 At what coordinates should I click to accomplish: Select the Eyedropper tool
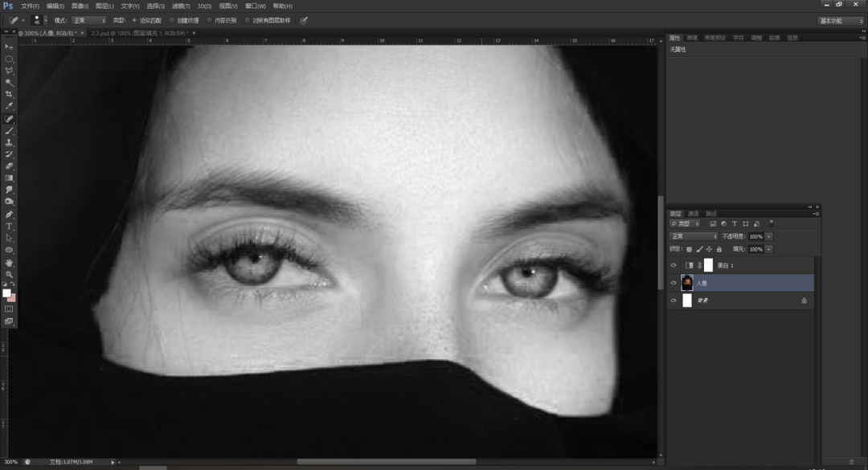click(9, 106)
